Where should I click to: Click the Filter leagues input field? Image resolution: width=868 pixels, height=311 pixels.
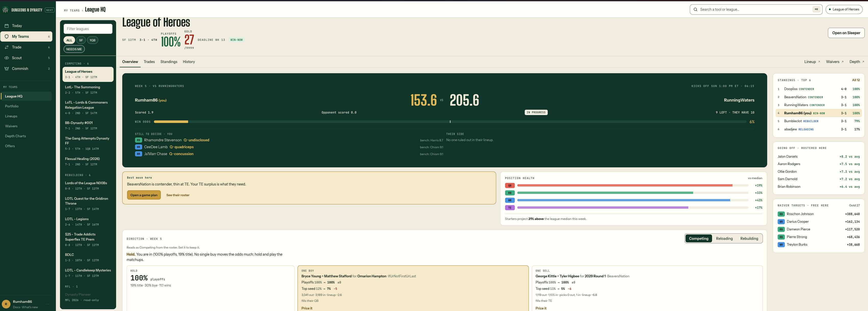88,29
